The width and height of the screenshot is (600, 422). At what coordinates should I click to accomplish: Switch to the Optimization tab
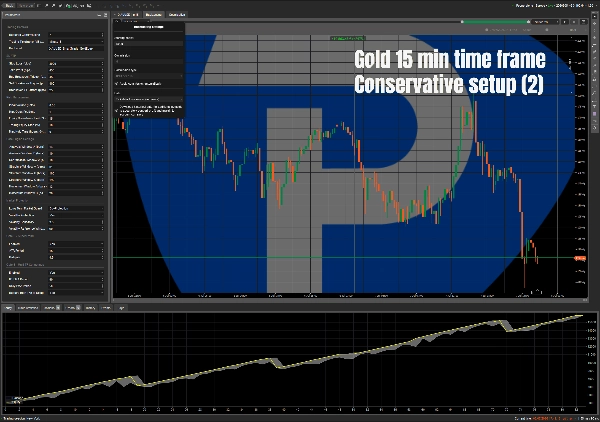pyautogui.click(x=177, y=15)
